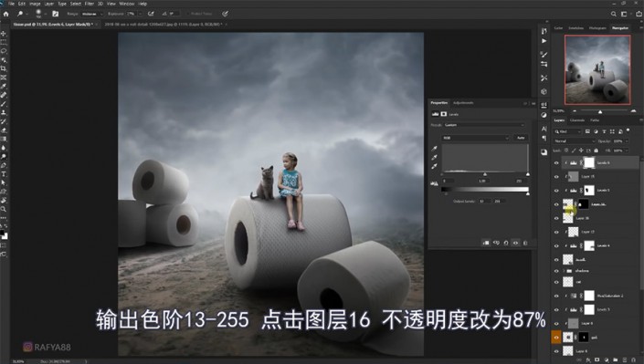Open the blend mode Normal dropdown
Screen dimensions: 644x364
(x=575, y=141)
